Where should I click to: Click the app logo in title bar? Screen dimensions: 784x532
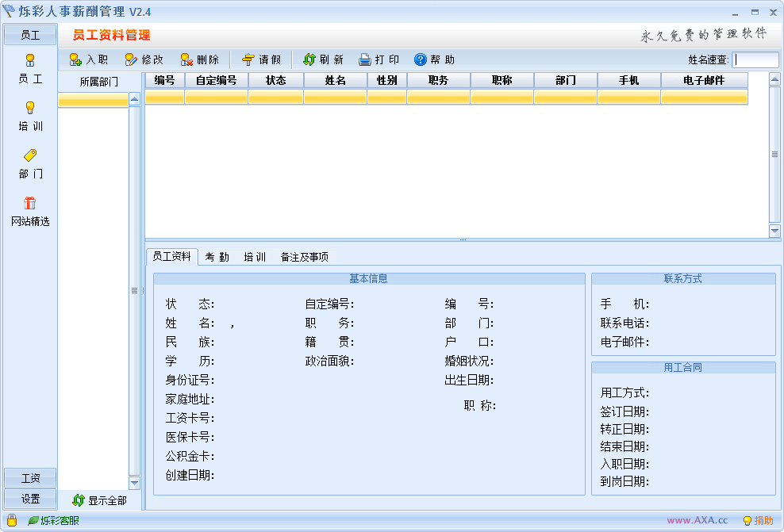point(9,10)
